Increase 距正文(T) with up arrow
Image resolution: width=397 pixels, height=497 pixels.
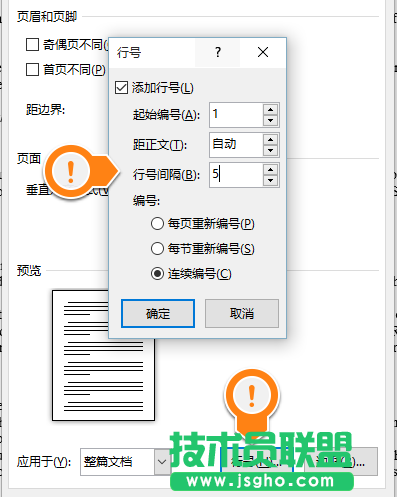tap(270, 139)
